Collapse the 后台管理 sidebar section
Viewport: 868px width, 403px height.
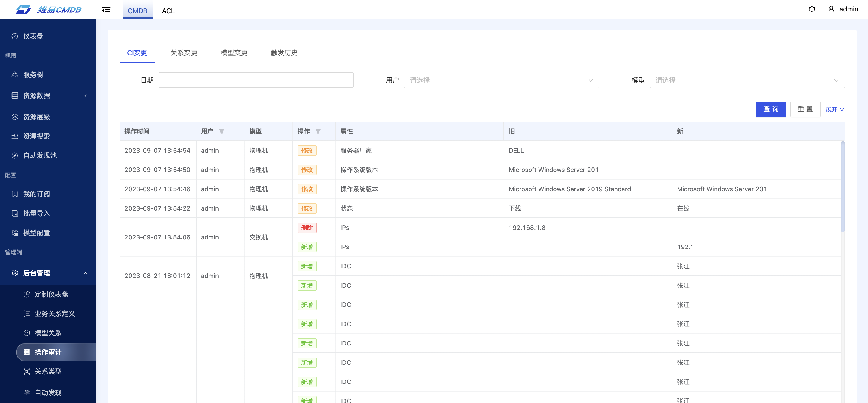(x=85, y=273)
